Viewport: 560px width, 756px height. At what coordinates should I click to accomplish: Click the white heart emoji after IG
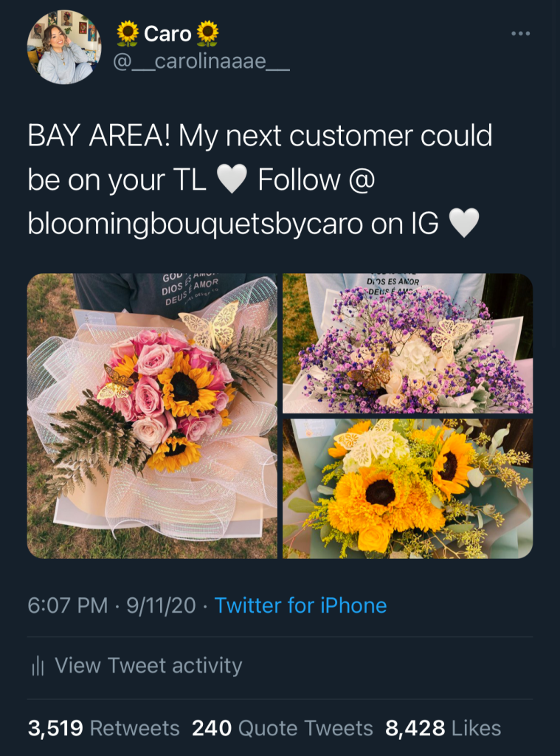point(464,224)
